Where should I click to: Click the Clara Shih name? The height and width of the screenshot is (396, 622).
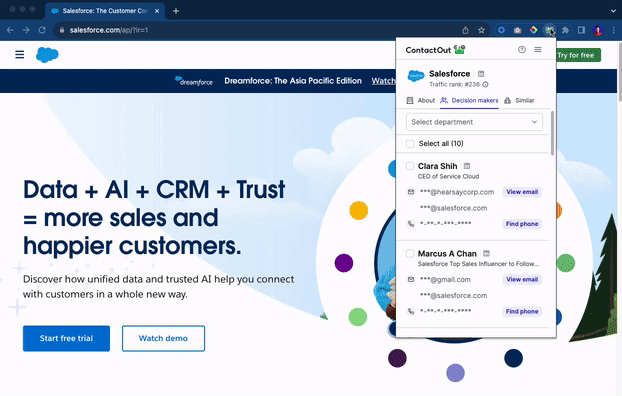coord(438,166)
